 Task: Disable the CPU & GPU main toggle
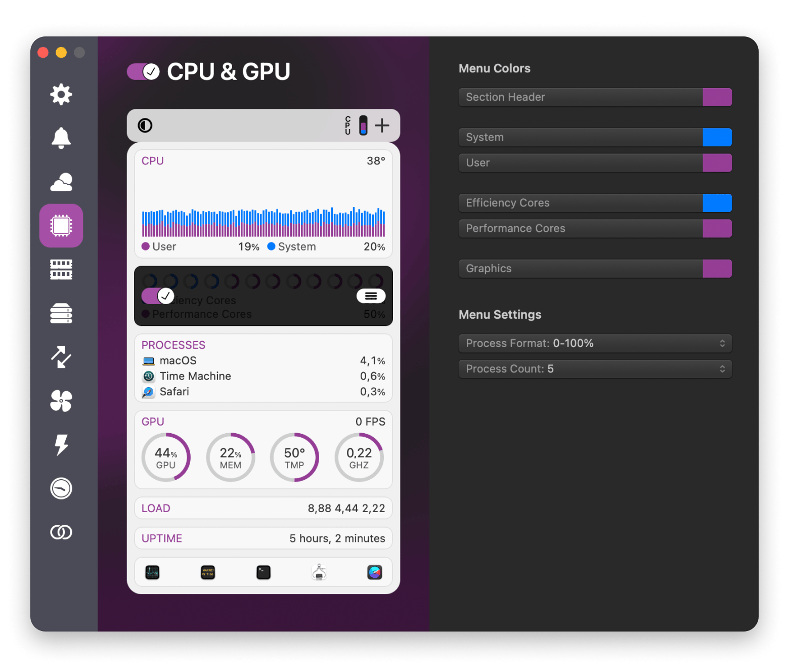tap(143, 72)
